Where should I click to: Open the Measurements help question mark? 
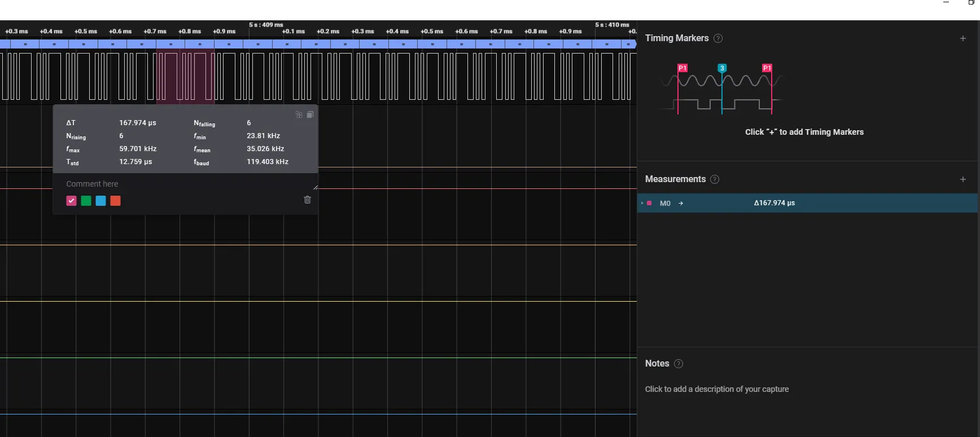pos(715,179)
